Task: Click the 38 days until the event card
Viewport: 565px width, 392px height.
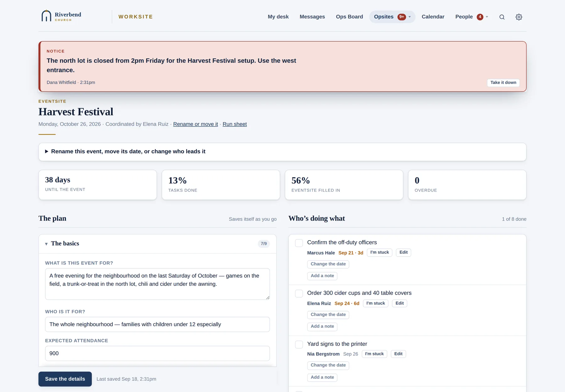Action: pyautogui.click(x=98, y=185)
